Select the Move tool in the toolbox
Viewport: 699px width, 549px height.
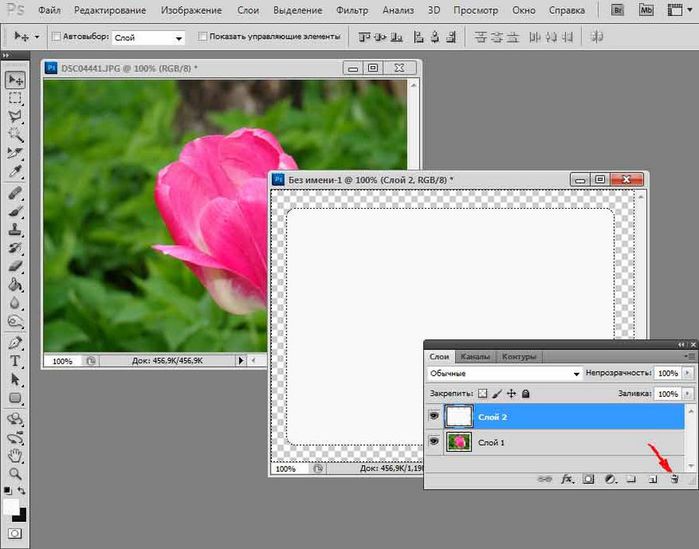click(x=16, y=79)
